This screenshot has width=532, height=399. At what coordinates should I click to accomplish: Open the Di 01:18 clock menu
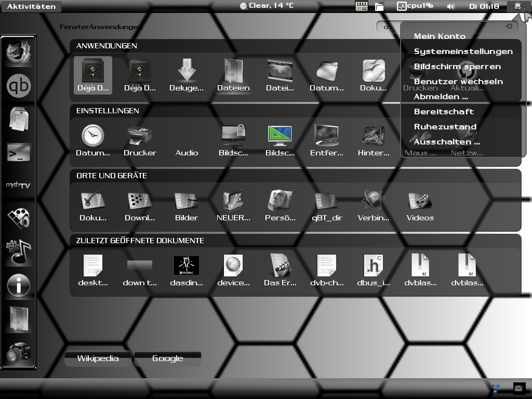tap(484, 6)
